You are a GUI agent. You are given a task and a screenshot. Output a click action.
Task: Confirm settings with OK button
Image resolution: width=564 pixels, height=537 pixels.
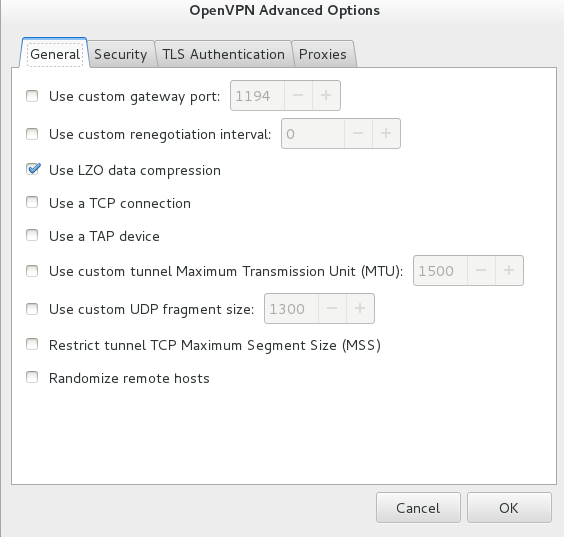point(509,508)
